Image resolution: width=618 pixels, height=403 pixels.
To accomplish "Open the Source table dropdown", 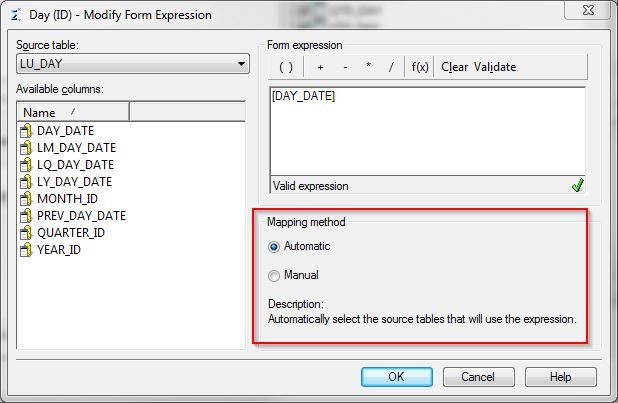I will (x=241, y=65).
